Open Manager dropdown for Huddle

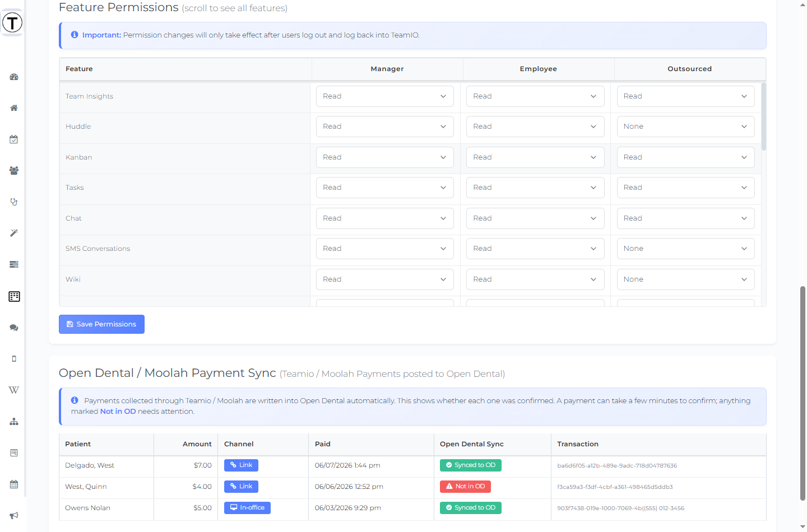click(x=385, y=127)
